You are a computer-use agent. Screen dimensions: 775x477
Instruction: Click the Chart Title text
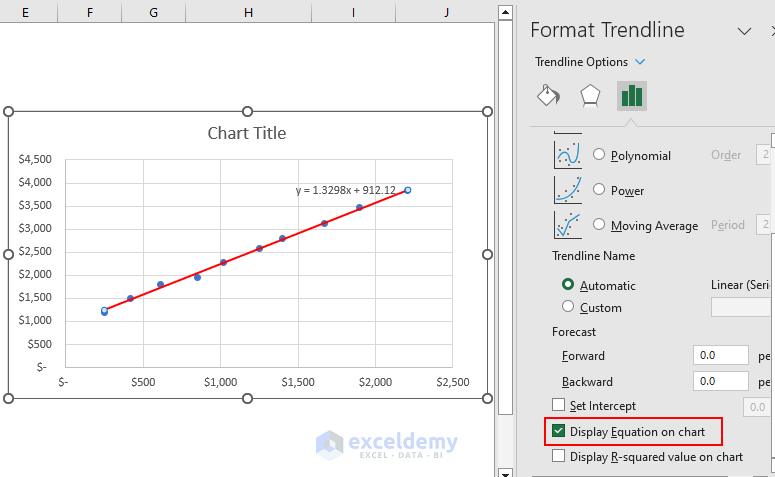coord(247,133)
